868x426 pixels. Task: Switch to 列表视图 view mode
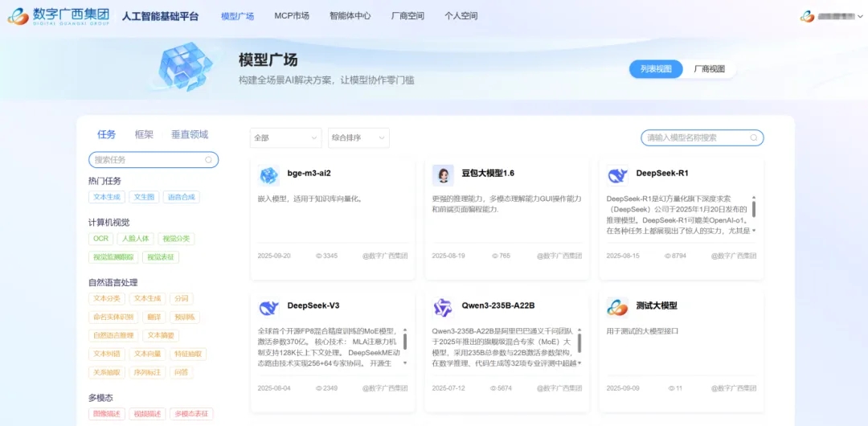pos(655,69)
